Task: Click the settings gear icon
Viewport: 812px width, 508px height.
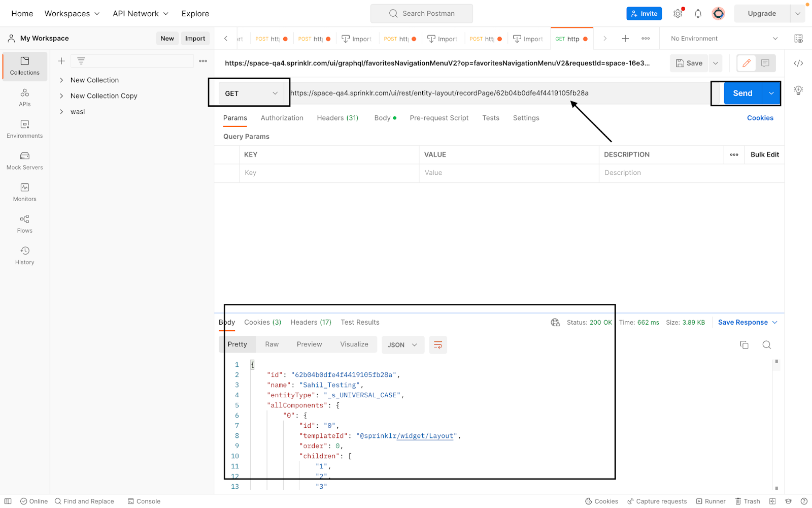Action: click(x=678, y=14)
